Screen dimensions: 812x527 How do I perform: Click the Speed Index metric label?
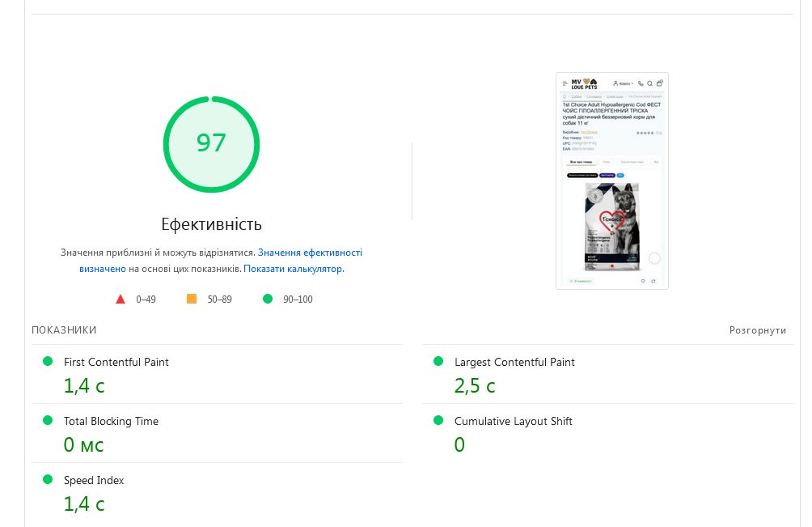click(94, 480)
